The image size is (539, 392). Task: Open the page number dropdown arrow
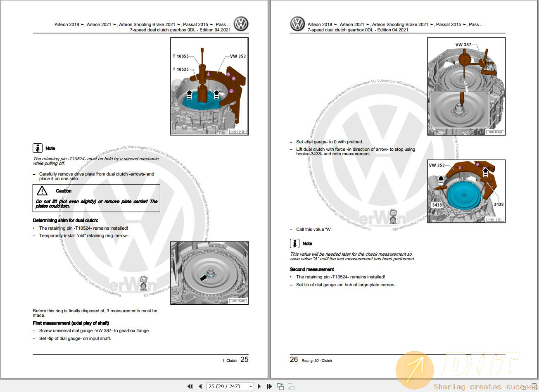[x=251, y=386]
